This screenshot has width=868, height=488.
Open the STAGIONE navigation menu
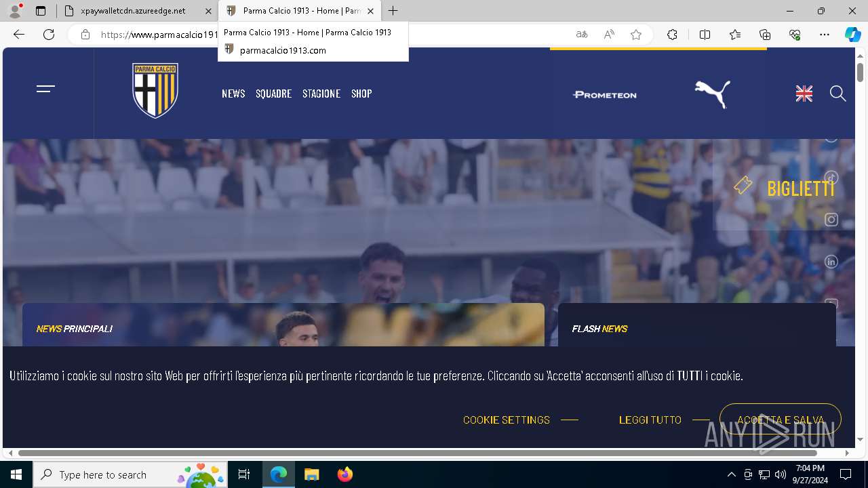[321, 94]
